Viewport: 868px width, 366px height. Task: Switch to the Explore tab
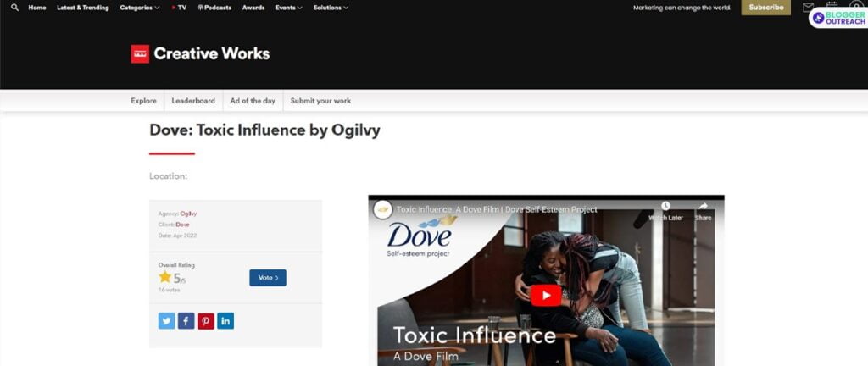point(143,101)
